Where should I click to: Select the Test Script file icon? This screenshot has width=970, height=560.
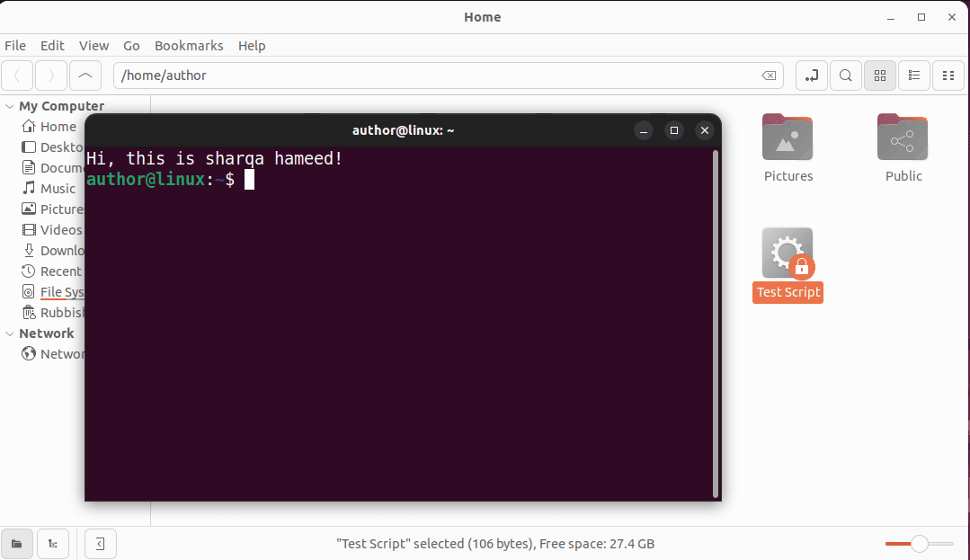point(788,253)
